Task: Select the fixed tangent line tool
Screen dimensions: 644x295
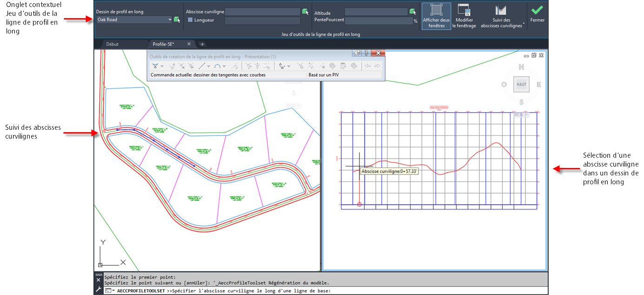Action: (202, 66)
